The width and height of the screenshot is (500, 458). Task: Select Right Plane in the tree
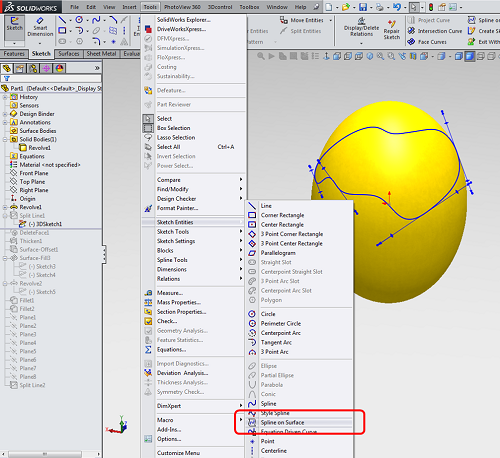(34, 190)
